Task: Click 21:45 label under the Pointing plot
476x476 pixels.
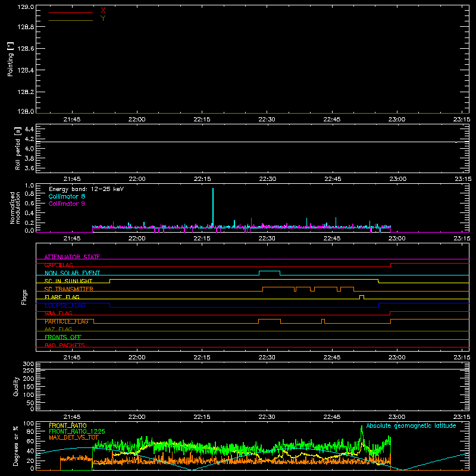Action: [x=72, y=120]
